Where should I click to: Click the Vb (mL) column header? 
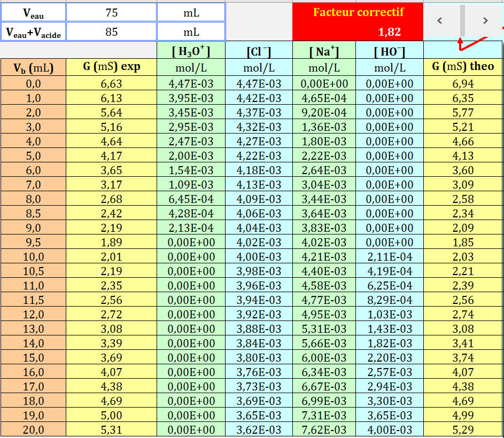[x=33, y=67]
